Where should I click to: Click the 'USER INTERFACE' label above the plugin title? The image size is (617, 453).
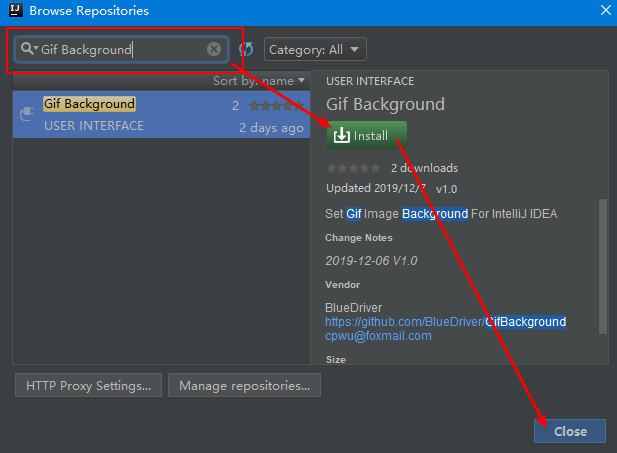click(x=370, y=81)
